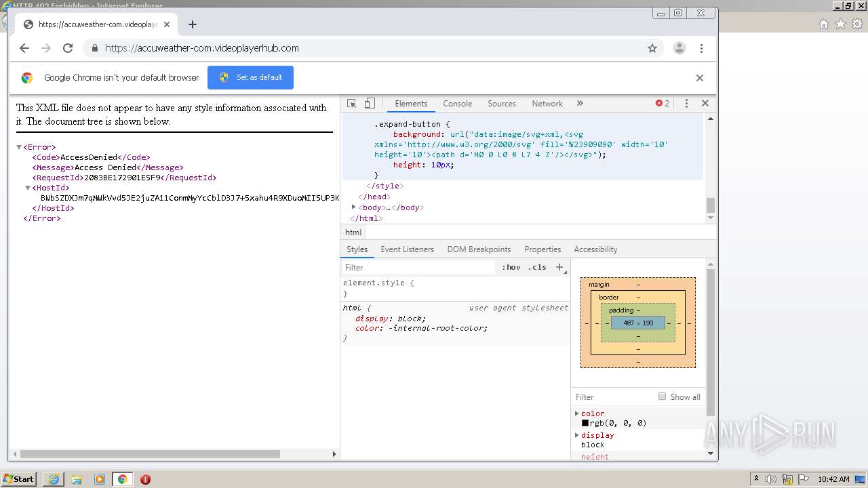This screenshot has height=488, width=868.
Task: Click the AccessDenied code text
Action: click(89, 157)
